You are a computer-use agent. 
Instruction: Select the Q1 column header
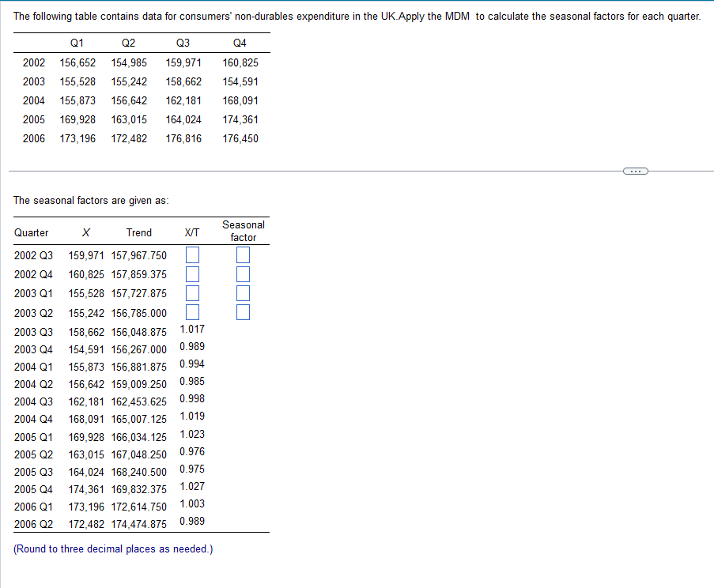(77, 43)
